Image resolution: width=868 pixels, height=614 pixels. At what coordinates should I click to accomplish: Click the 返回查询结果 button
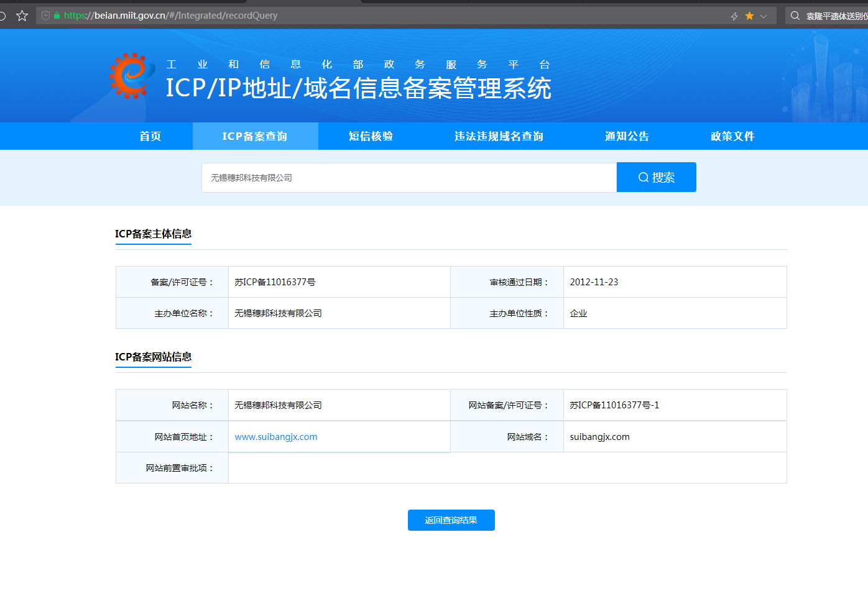tap(451, 520)
